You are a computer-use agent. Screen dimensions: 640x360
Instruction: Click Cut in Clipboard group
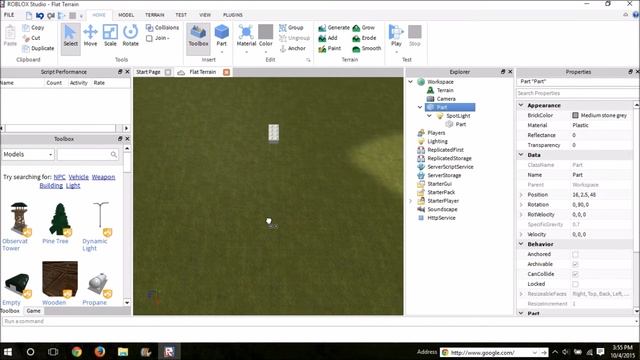pos(32,38)
